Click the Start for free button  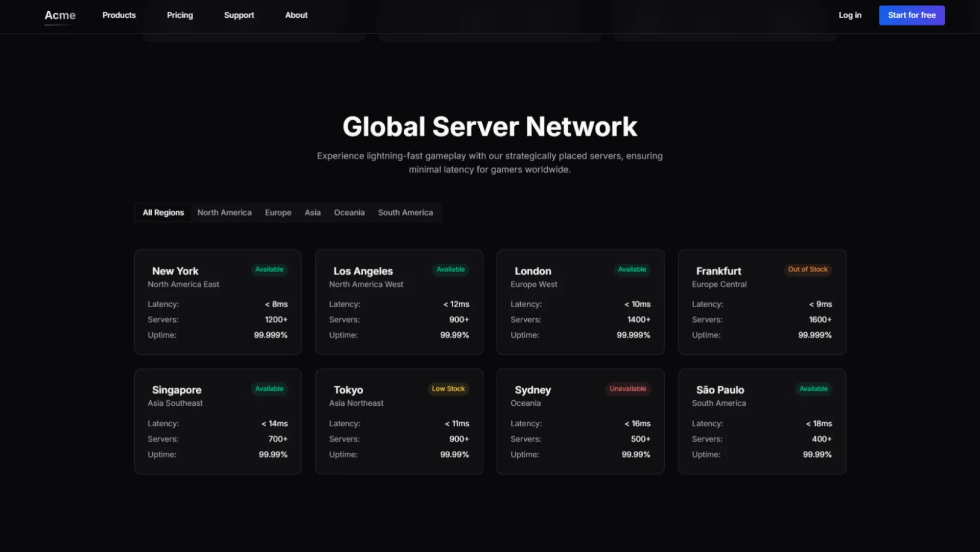[x=912, y=15]
